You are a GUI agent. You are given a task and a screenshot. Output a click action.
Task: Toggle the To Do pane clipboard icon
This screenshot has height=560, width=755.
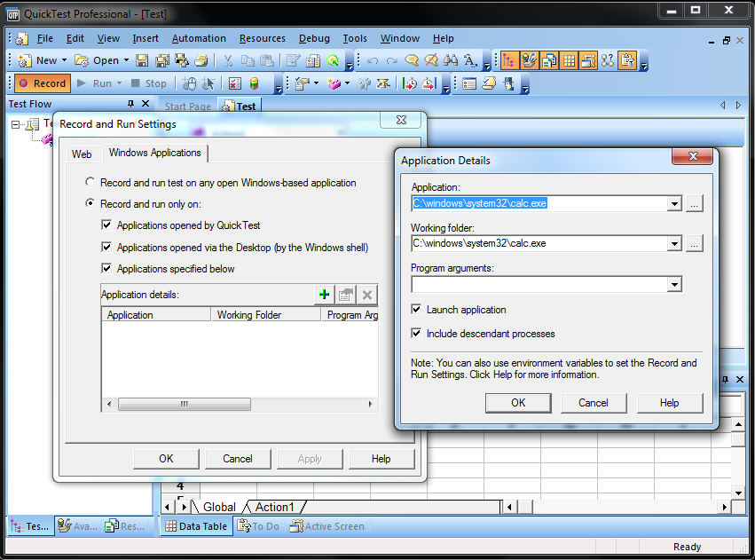[x=627, y=60]
